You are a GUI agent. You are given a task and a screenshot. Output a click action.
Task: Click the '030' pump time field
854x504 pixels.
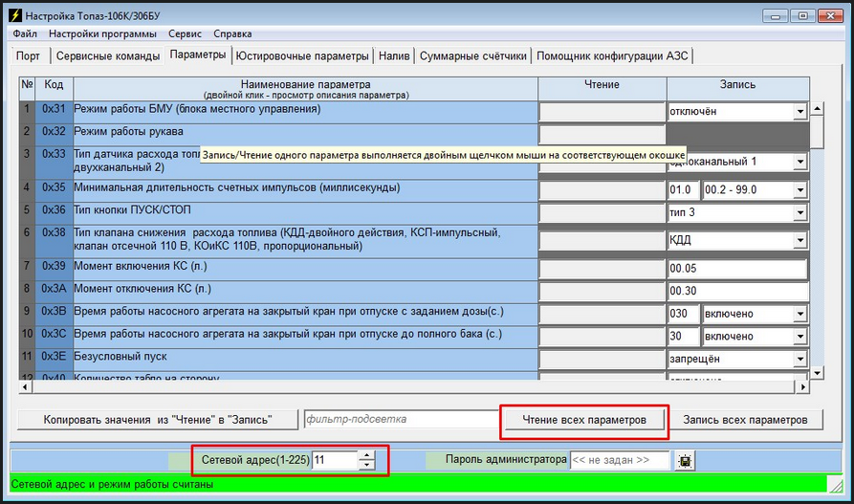(x=684, y=314)
